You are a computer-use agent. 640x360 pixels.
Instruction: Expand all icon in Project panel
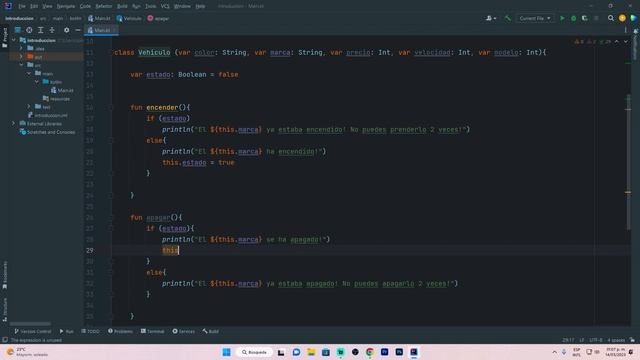coord(40,30)
